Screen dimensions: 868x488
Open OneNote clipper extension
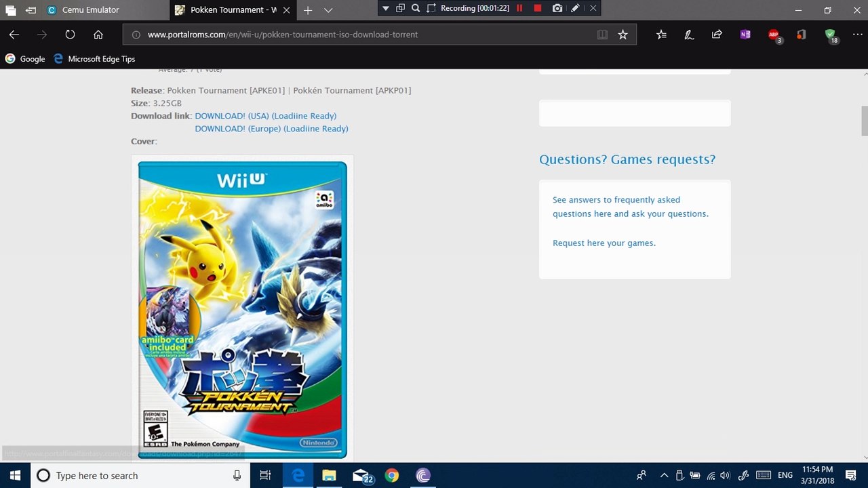coord(745,35)
